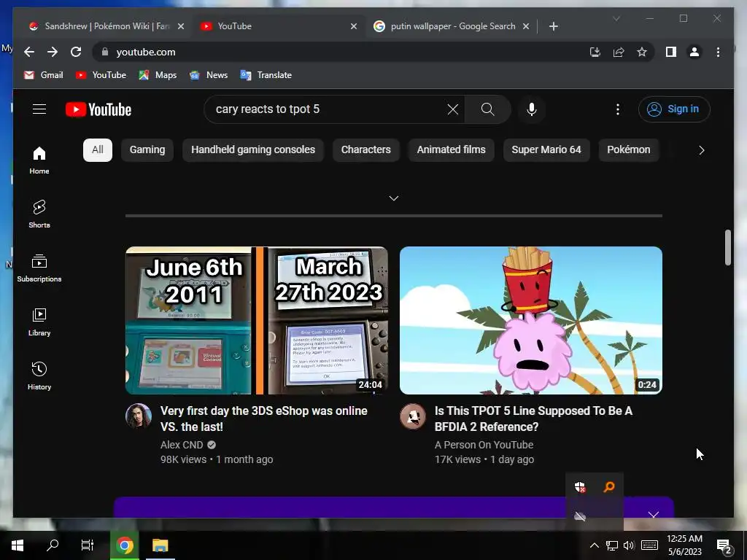This screenshot has width=747, height=560.
Task: Reload the page
Action: coord(76,52)
